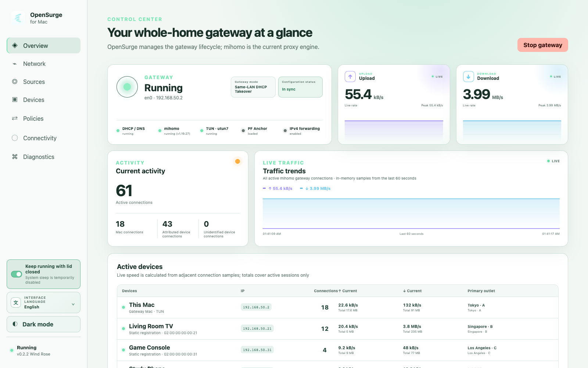The width and height of the screenshot is (588, 368).
Task: Click the orange activity status dot
Action: point(237,161)
